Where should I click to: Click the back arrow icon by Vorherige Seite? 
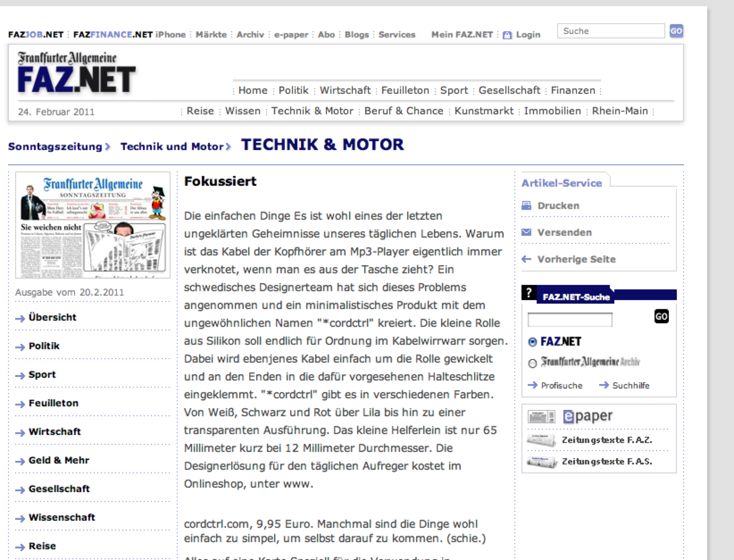tap(527, 259)
